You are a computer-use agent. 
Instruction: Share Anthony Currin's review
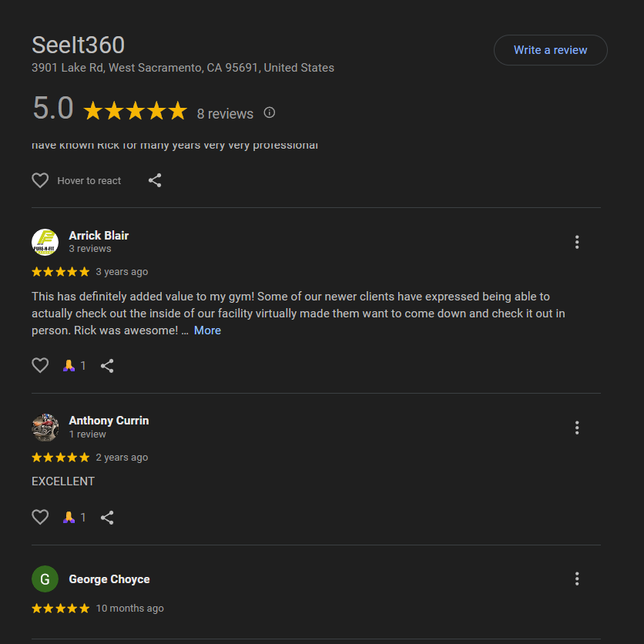107,518
